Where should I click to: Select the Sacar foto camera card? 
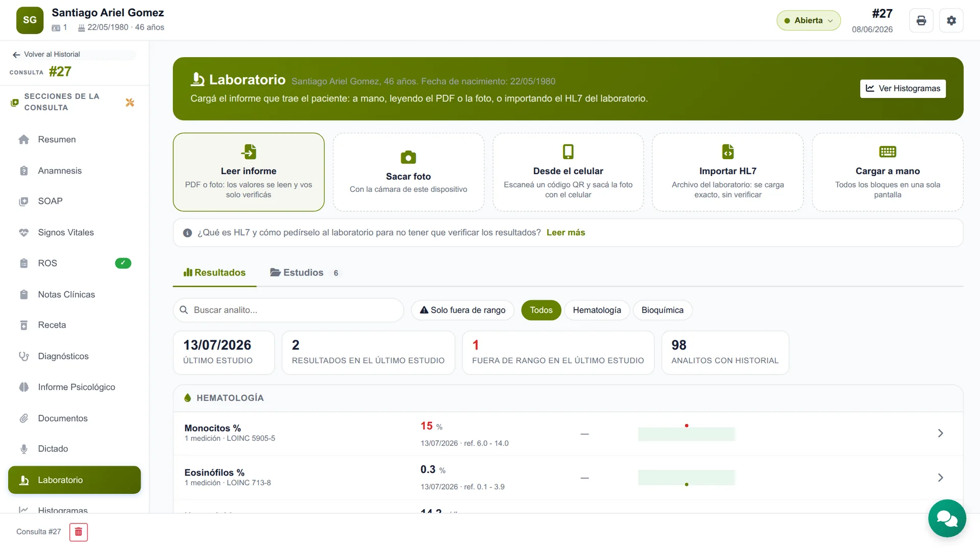(408, 172)
